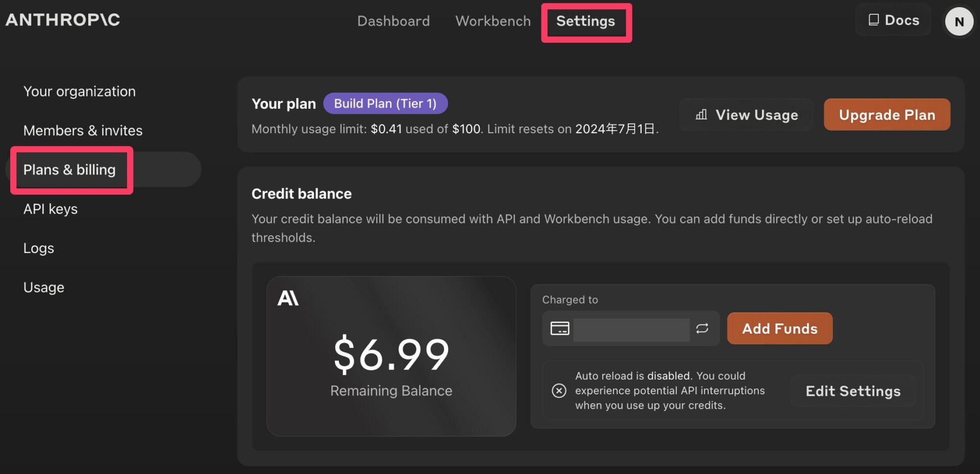Click the credit card icon under Charged to

pos(559,328)
